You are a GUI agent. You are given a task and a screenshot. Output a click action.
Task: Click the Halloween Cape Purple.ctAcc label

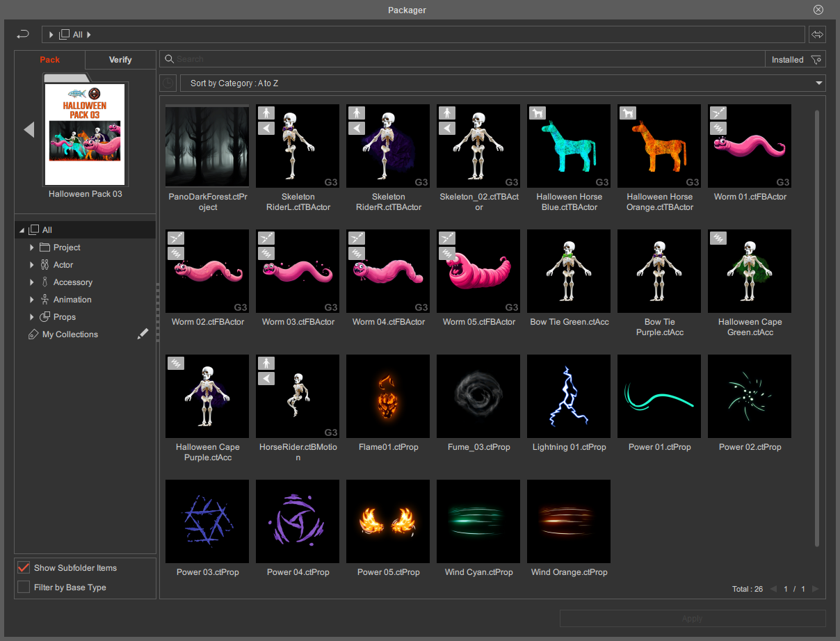coord(207,453)
